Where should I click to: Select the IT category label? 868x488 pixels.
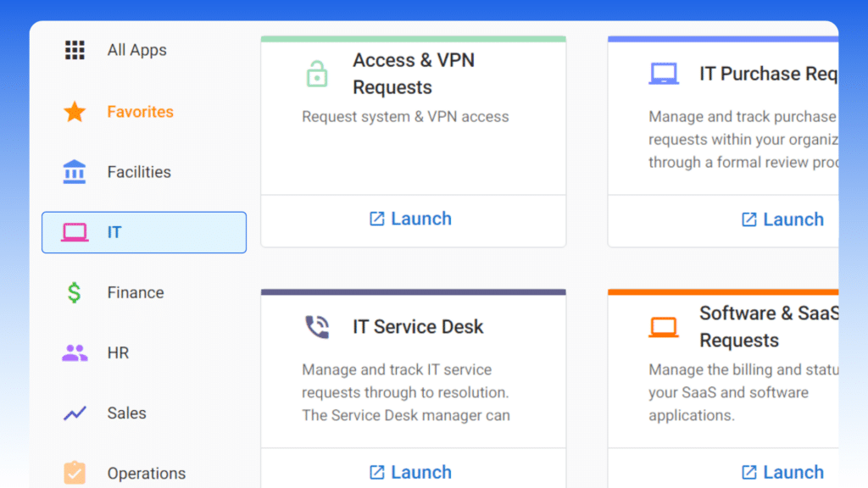tap(114, 232)
